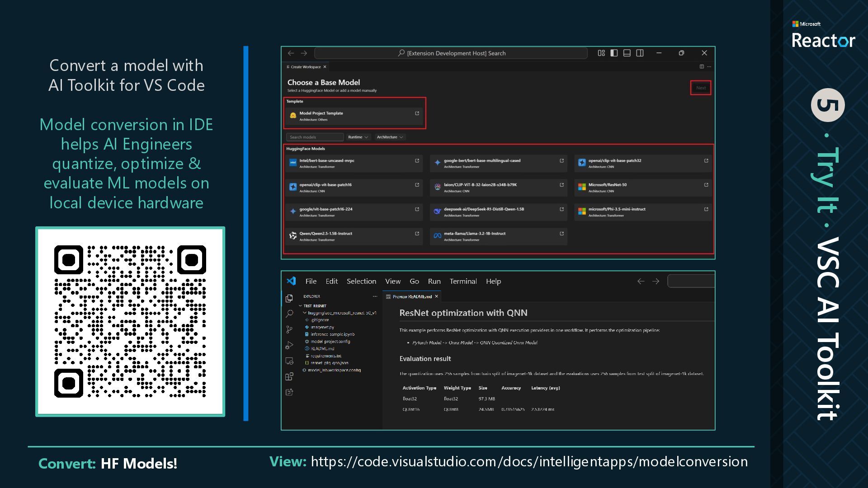Open the Help menu
Viewport: 868px width, 488px height.
tap(493, 281)
